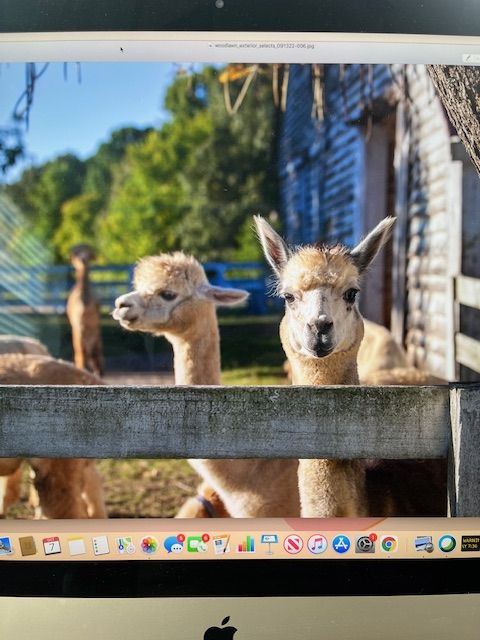The width and height of the screenshot is (480, 640).
Task: Open the Reminders app in the Dock
Action: pyautogui.click(x=100, y=546)
